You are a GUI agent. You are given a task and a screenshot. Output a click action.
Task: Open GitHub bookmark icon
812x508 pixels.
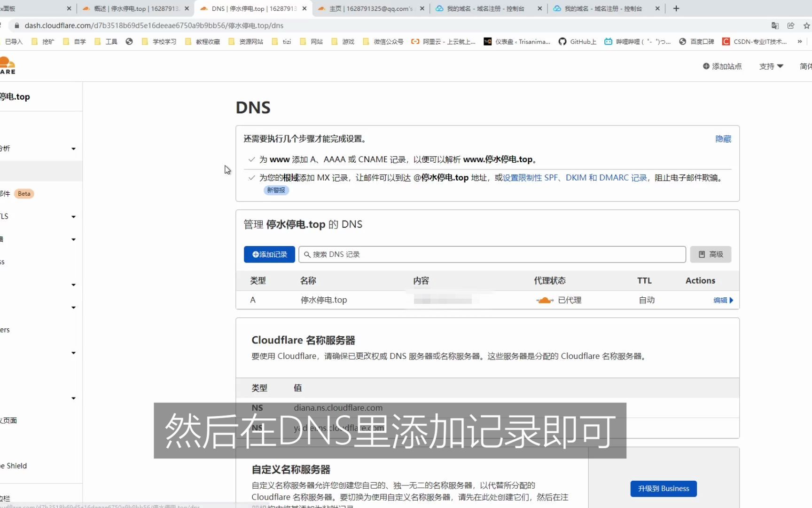click(562, 41)
